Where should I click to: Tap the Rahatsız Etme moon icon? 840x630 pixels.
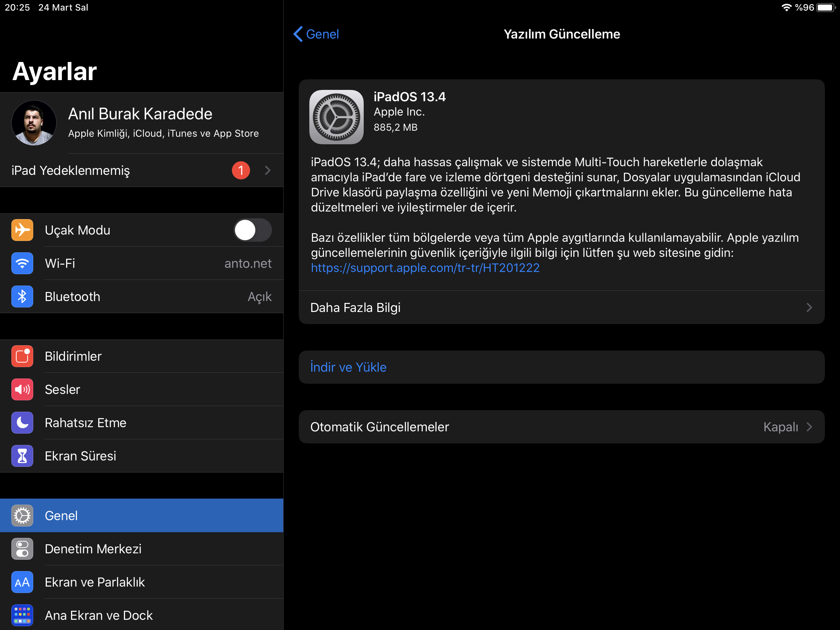pos(22,423)
